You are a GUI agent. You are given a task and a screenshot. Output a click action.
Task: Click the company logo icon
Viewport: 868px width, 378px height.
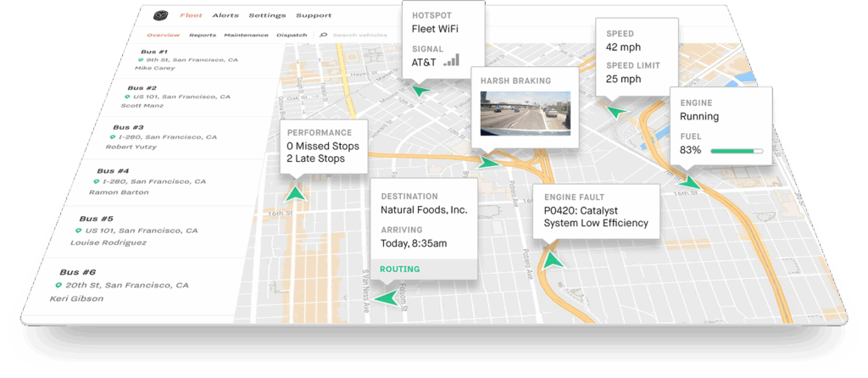click(x=160, y=15)
